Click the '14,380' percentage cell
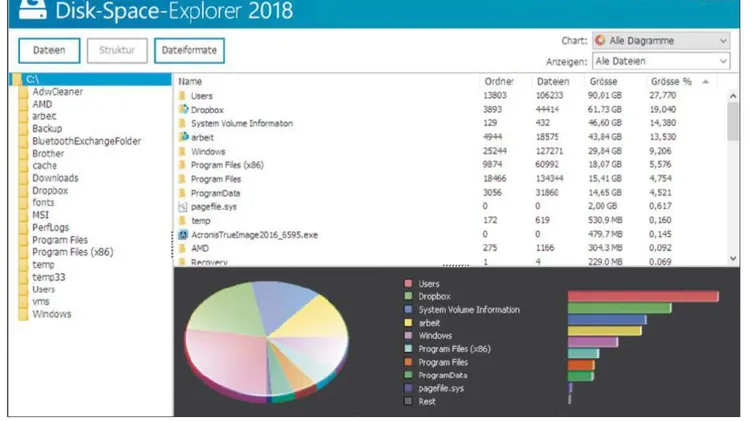 click(x=662, y=123)
